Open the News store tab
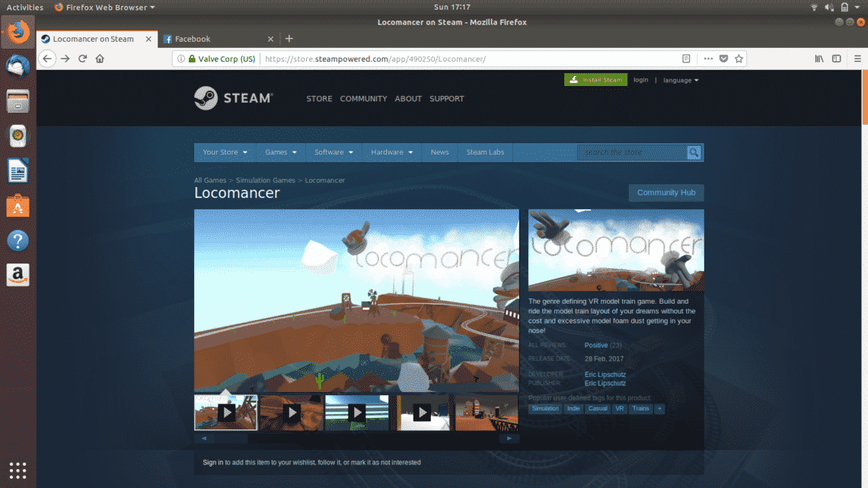The width and height of the screenshot is (868, 488). [439, 152]
